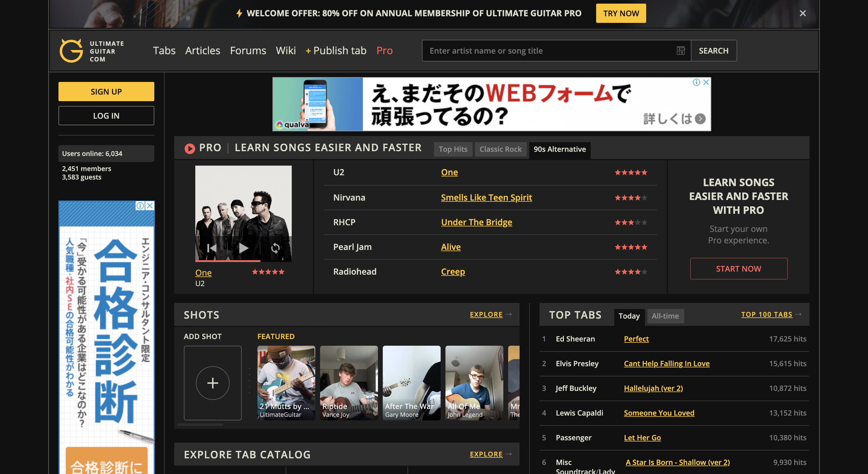Show Today's top tabs

pyautogui.click(x=629, y=316)
